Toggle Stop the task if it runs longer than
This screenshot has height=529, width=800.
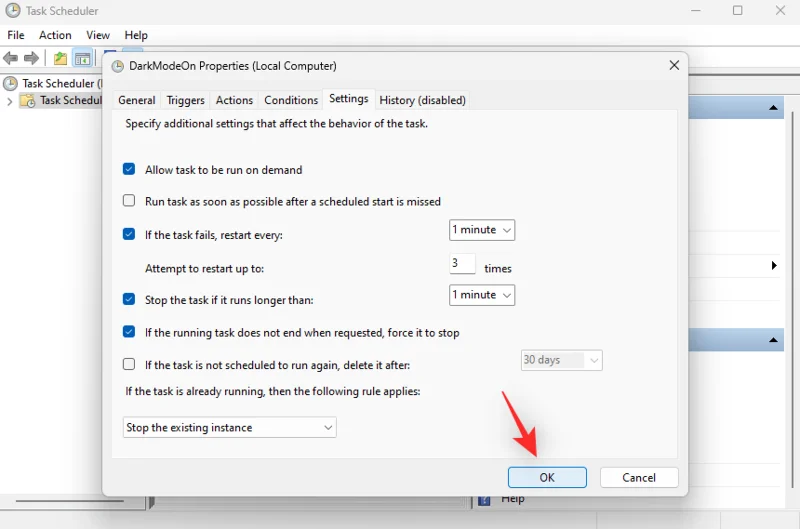129,299
